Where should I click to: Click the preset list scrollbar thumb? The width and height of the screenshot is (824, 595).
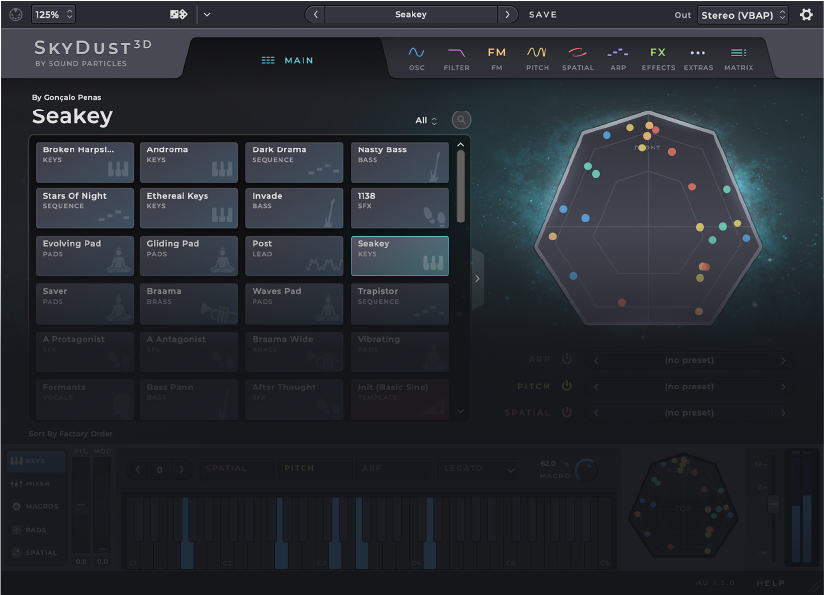460,187
